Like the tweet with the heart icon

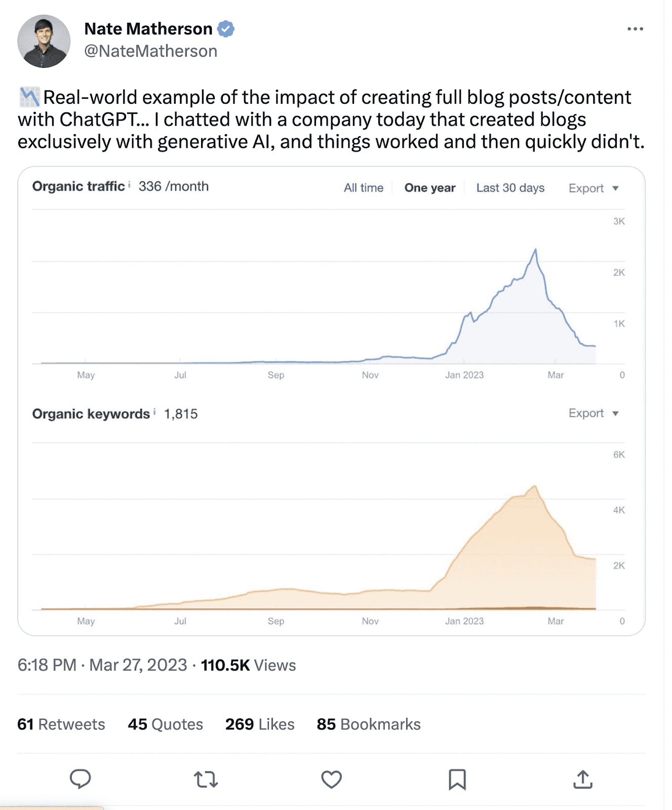pos(332,780)
